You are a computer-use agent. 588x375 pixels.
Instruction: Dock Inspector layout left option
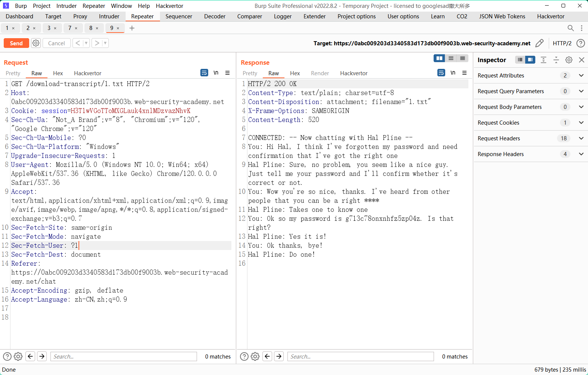520,60
